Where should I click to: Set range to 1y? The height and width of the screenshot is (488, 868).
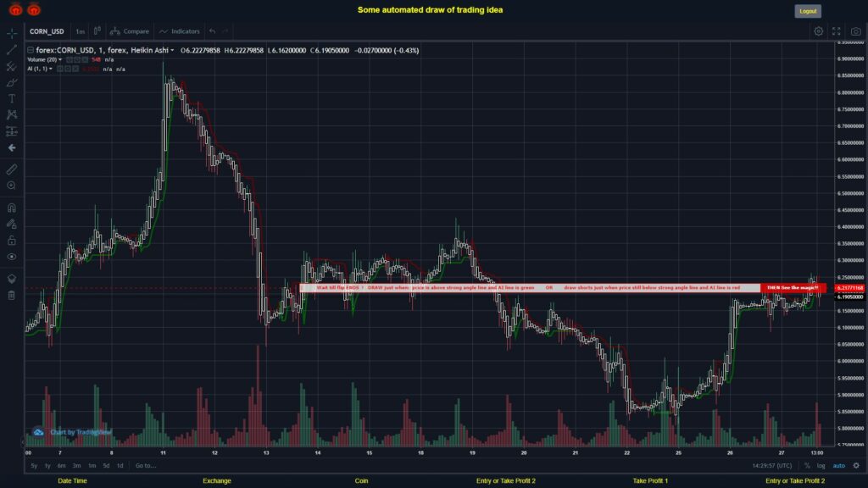point(47,466)
